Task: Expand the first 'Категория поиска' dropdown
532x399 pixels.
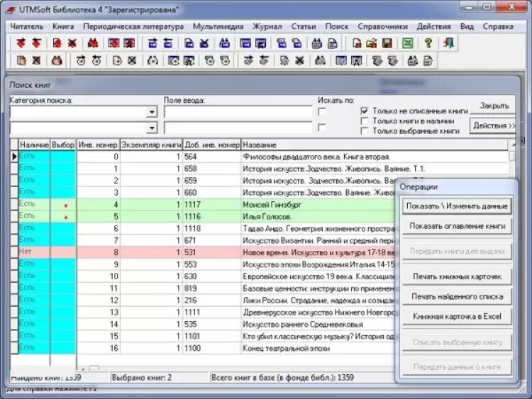Action: pyautogui.click(x=152, y=112)
